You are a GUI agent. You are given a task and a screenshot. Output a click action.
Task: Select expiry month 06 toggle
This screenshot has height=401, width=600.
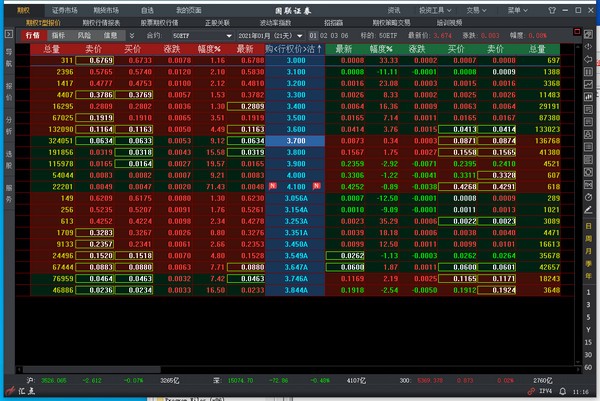coord(346,34)
